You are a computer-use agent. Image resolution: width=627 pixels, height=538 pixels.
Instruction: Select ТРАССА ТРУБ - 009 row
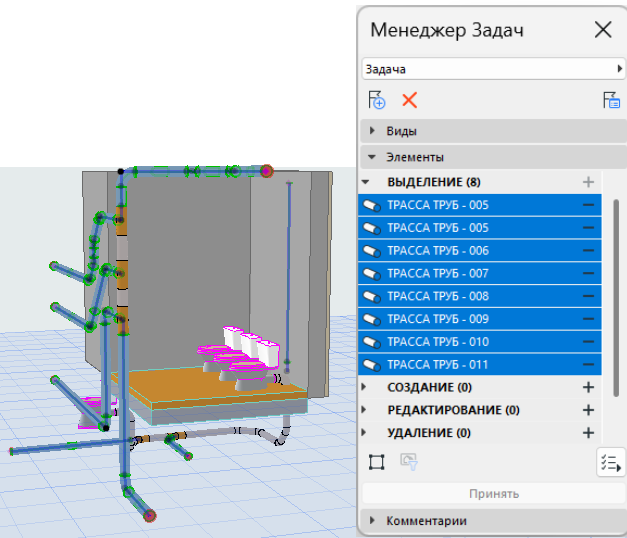(x=480, y=319)
